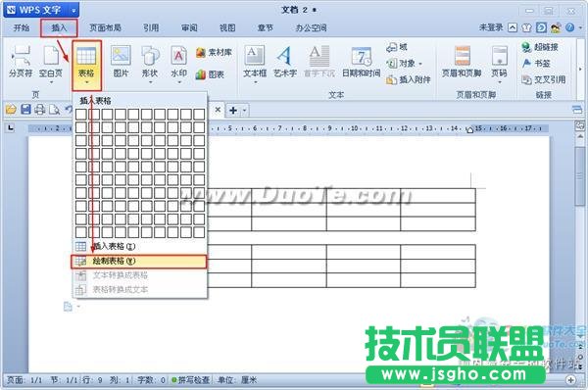Expand the 页码 dropdown arrow

499,82
